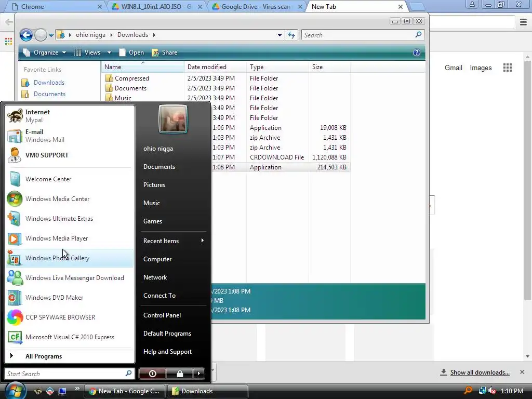Open Views dropdown arrow

click(x=109, y=52)
